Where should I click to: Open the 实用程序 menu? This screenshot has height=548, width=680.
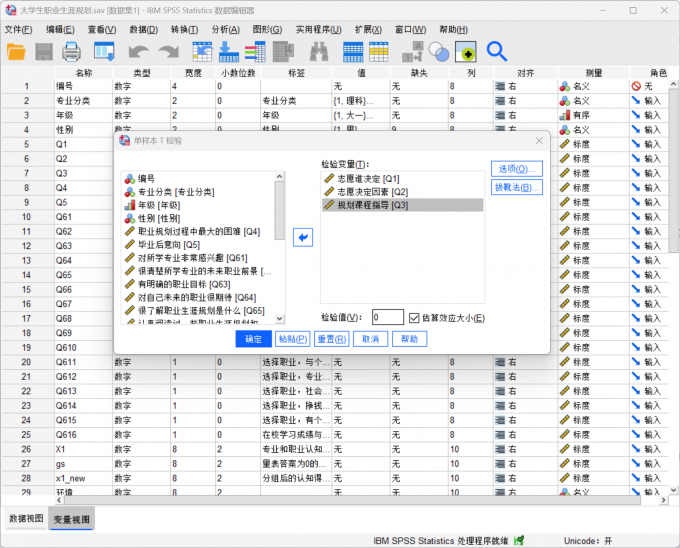[x=319, y=29]
